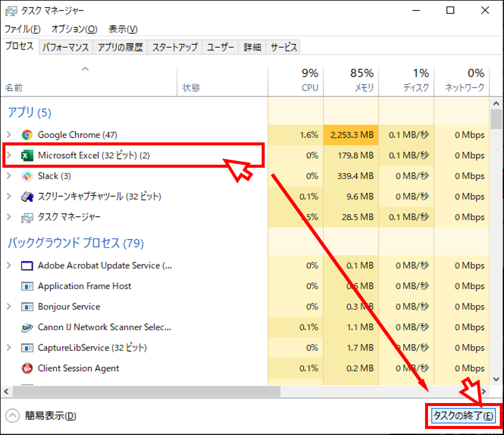Click the horizontal scrollbar thumb
Image resolution: width=504 pixels, height=435 pixels.
point(146,392)
